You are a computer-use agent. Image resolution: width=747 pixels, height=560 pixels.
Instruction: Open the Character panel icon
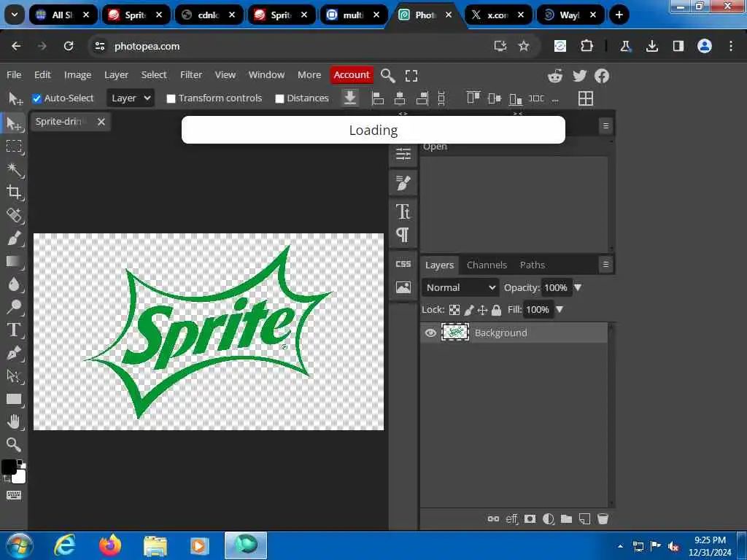403,211
